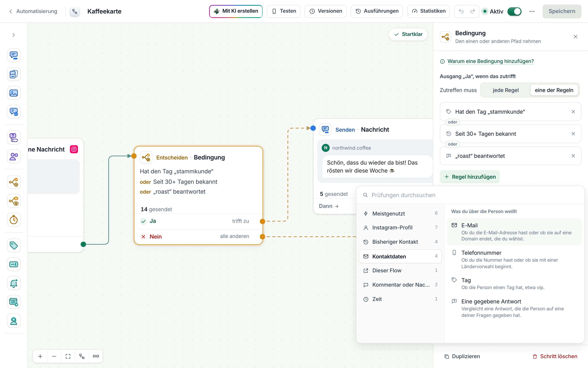
Task: Select the E-Mail check option
Action: point(514,232)
